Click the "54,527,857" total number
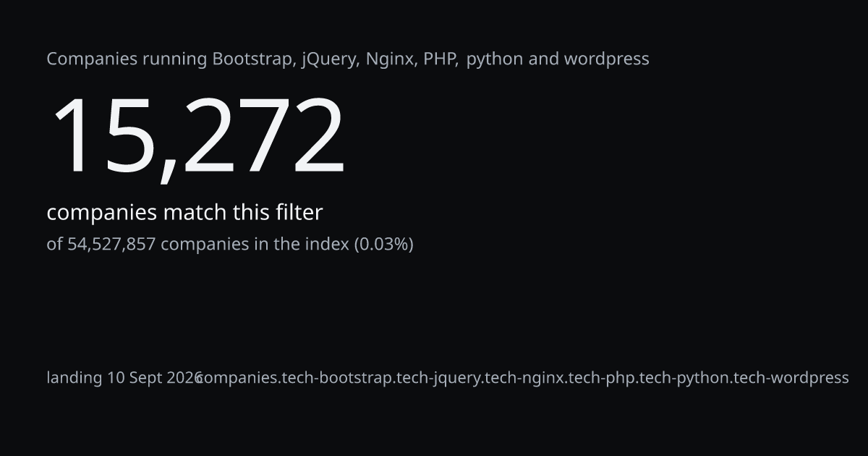This screenshot has width=868, height=456. [111, 244]
